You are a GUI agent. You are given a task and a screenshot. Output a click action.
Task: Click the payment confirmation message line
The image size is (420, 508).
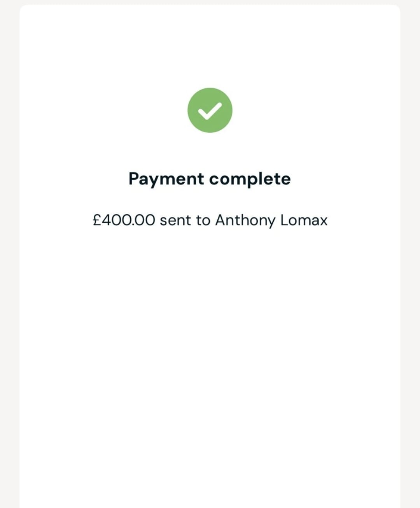click(210, 220)
